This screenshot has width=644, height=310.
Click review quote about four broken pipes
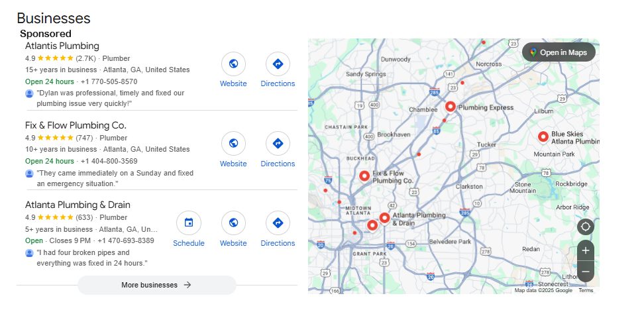tap(92, 258)
